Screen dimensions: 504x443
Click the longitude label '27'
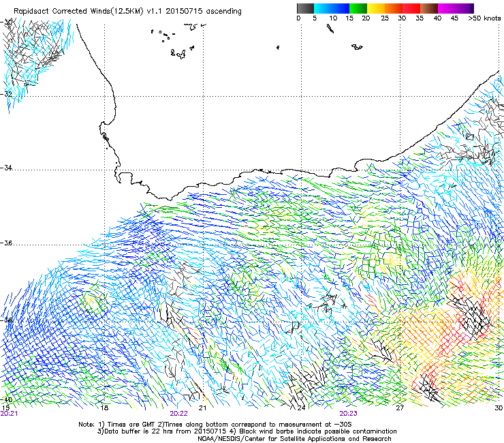pos(400,408)
